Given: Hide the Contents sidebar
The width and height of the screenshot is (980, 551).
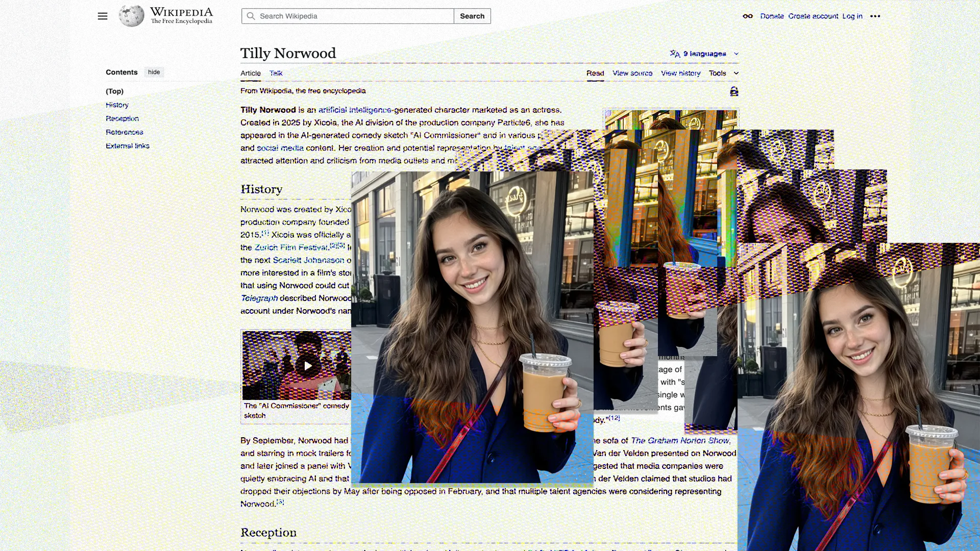Looking at the screenshot, I should point(154,72).
